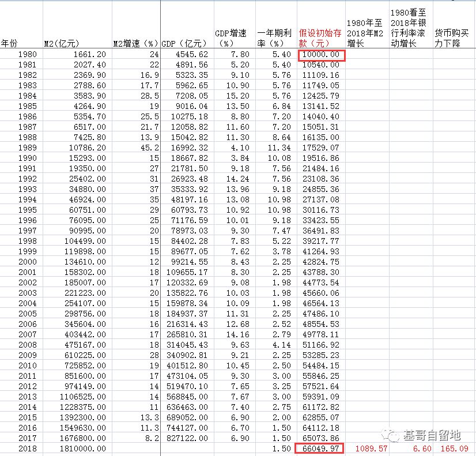This screenshot has height=456, width=476.
Task: Click the 一年期利率(%) header cell
Action: [x=274, y=38]
